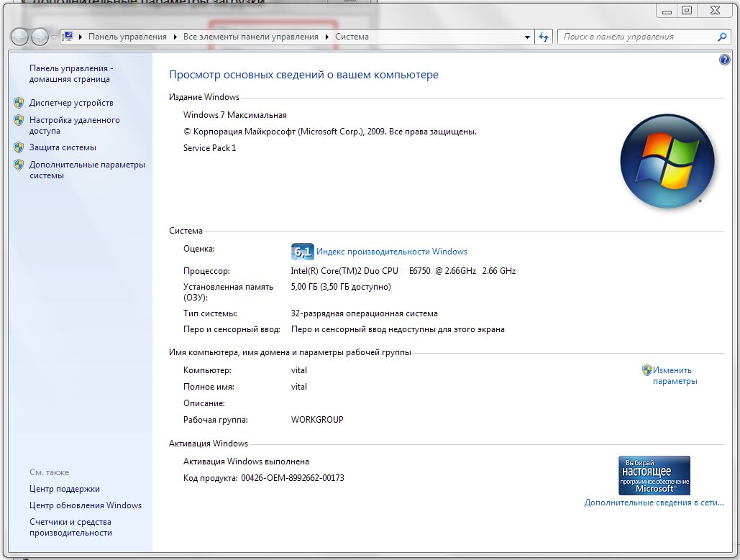The image size is (740, 560).
Task: Open the blue help question mark icon
Action: point(724,60)
